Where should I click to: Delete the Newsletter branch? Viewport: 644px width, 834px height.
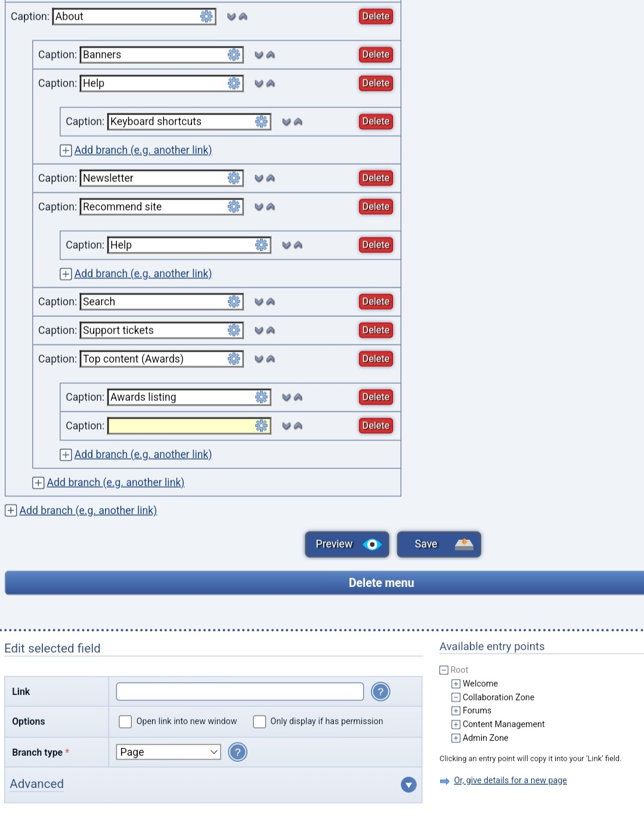(376, 178)
